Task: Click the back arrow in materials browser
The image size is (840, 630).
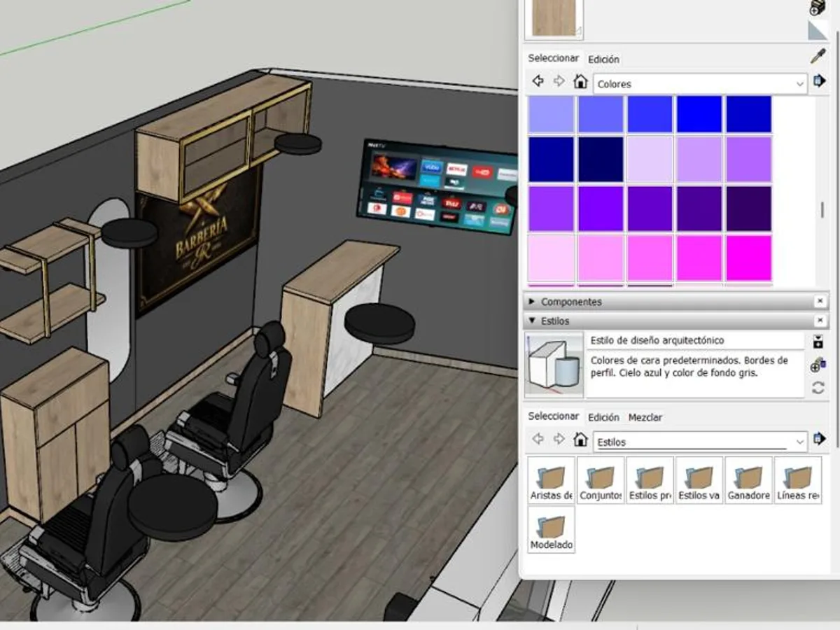Action: (x=538, y=82)
